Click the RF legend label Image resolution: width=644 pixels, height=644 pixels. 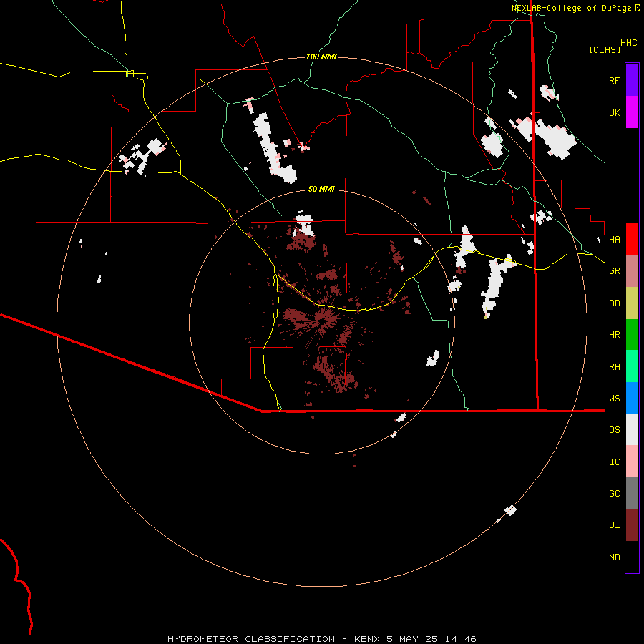(x=614, y=80)
